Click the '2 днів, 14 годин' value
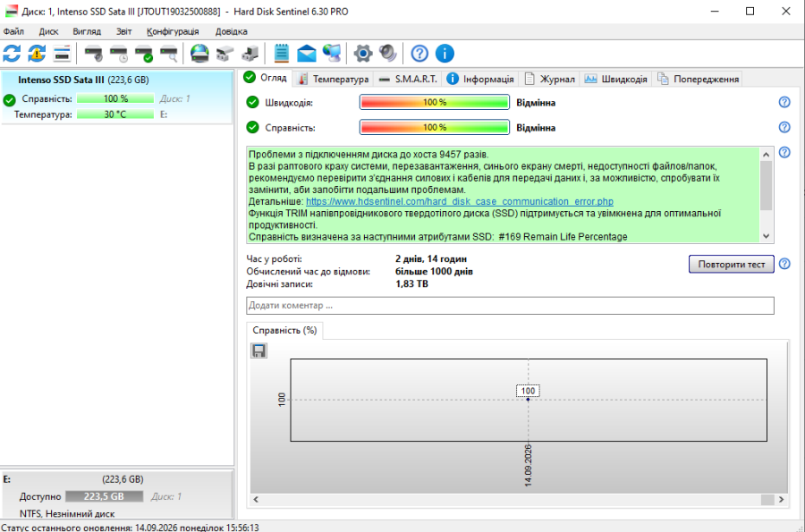Image resolution: width=805 pixels, height=532 pixels. pyautogui.click(x=431, y=258)
